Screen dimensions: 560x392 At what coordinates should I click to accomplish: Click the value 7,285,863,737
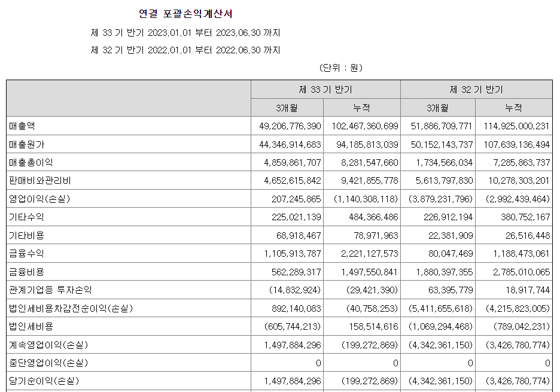coord(522,163)
